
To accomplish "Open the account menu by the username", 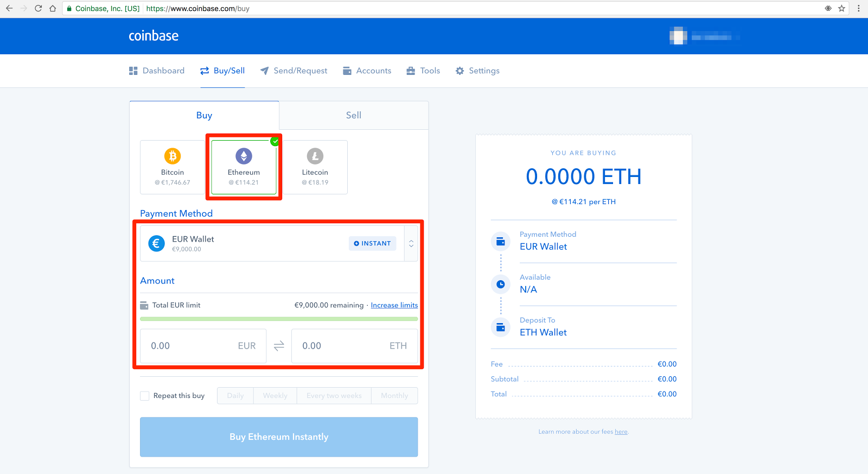I will 716,36.
